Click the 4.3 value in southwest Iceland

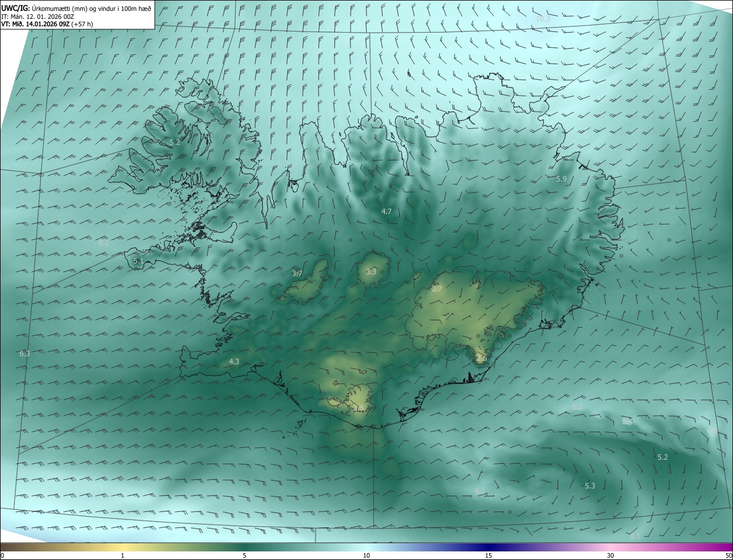tap(234, 361)
